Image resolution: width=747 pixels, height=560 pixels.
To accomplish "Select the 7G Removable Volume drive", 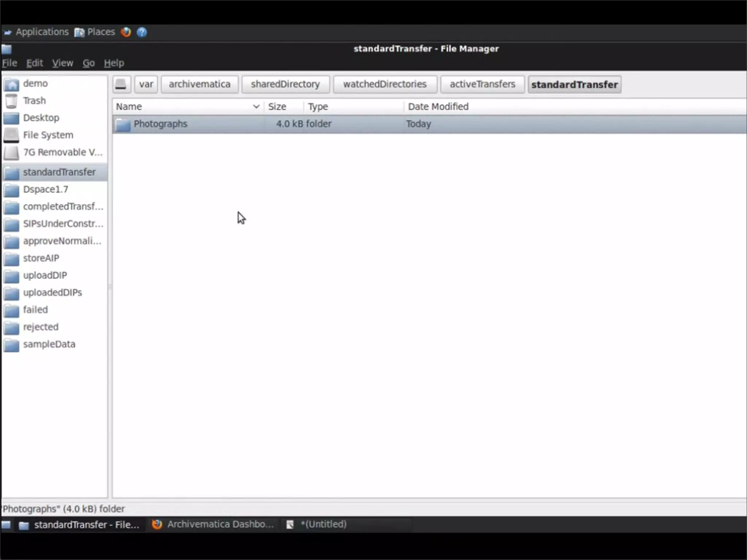I will point(62,152).
